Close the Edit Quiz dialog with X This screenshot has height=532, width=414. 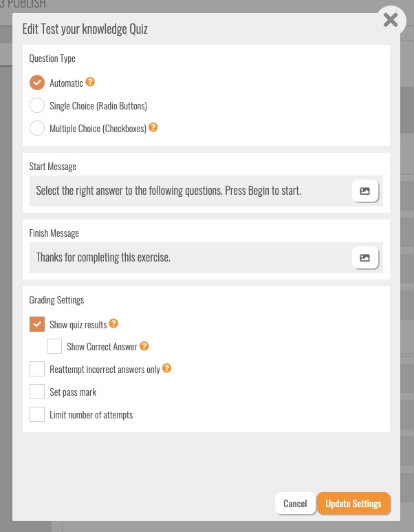pyautogui.click(x=391, y=21)
